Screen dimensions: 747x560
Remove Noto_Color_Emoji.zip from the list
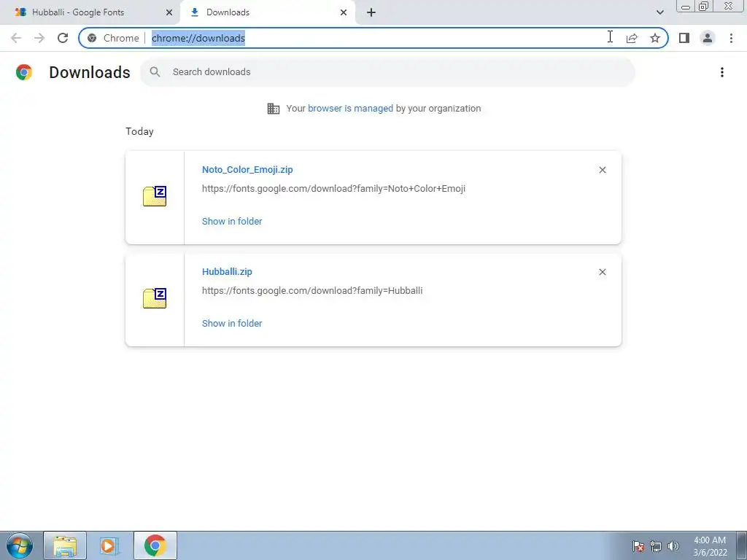pyautogui.click(x=603, y=170)
